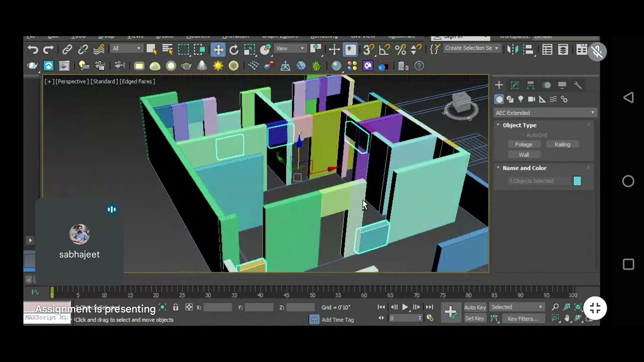Open the [Edged Faces] viewport shading menu
This screenshot has width=644, height=362.
137,81
